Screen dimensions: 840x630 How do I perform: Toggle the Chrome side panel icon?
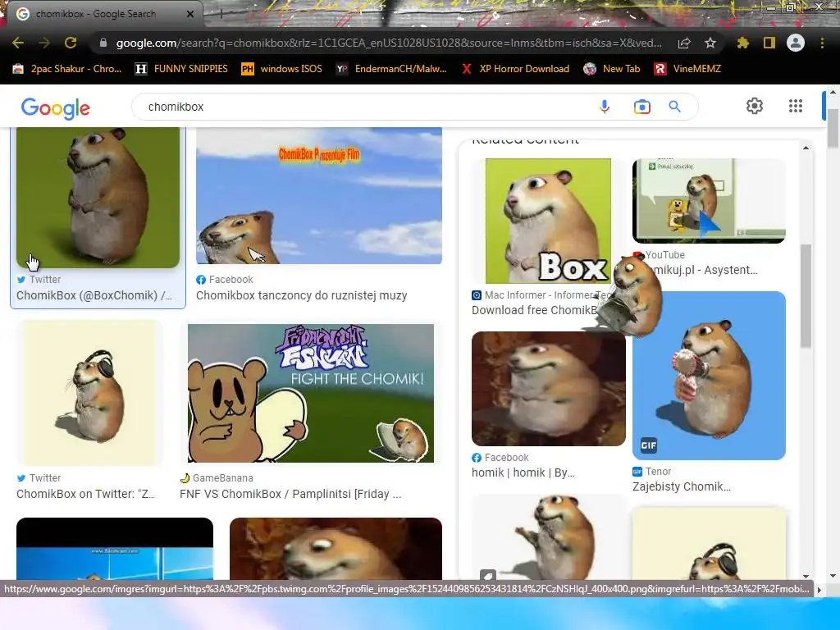coord(769,43)
